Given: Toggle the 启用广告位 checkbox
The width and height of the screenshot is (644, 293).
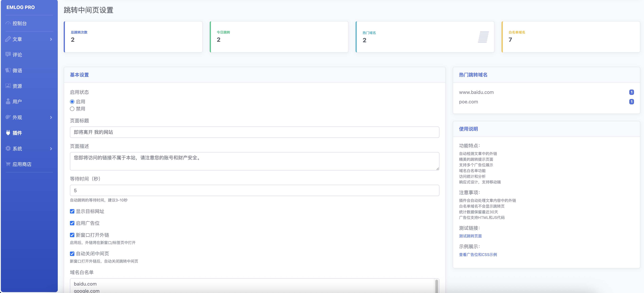Looking at the screenshot, I should [x=72, y=223].
